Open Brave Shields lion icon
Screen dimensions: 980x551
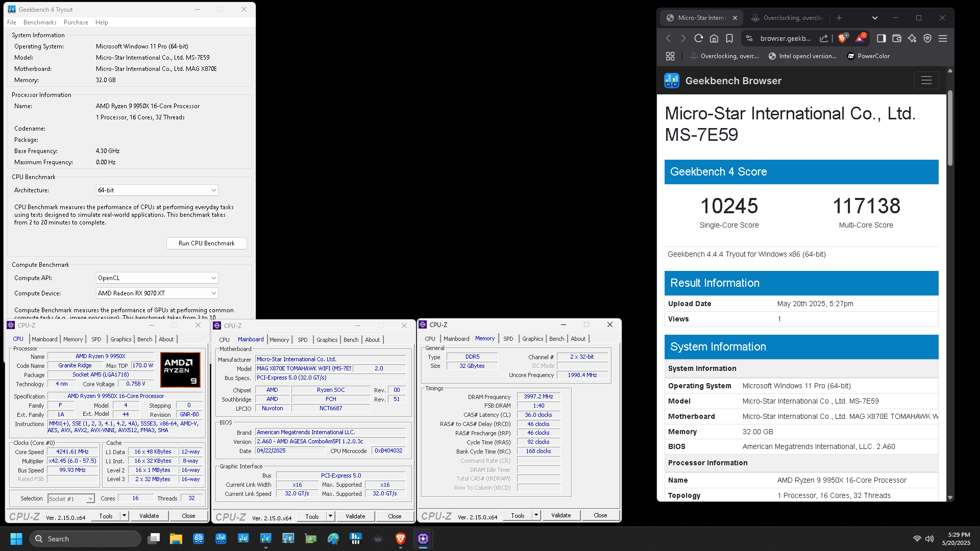(x=843, y=38)
